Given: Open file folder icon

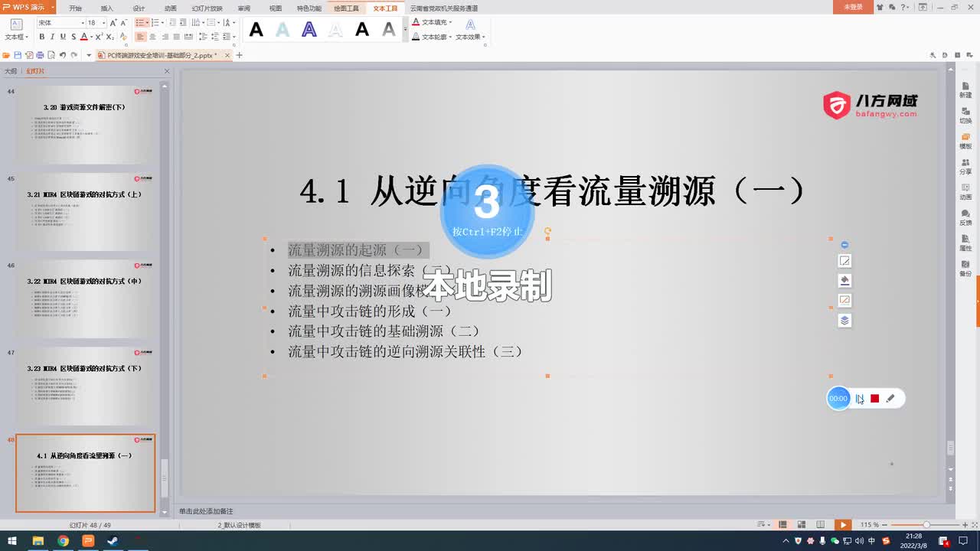Looking at the screenshot, I should [x=6, y=55].
